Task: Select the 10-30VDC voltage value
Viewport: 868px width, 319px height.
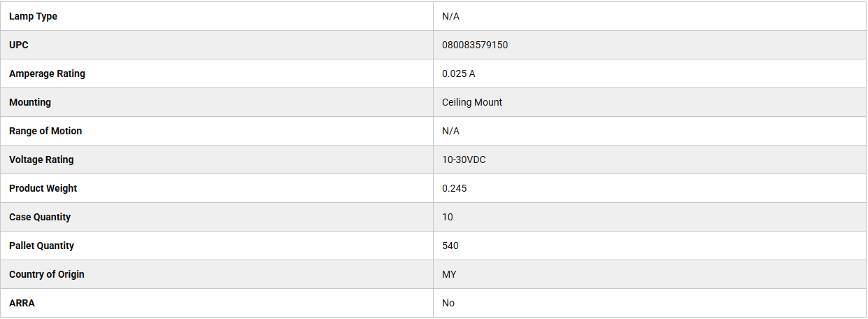Action: point(464,159)
